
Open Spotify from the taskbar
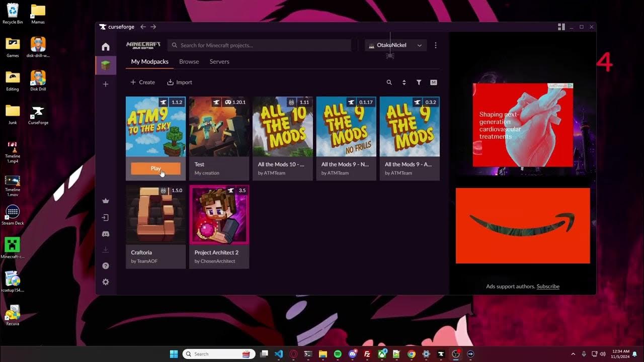[x=338, y=354]
